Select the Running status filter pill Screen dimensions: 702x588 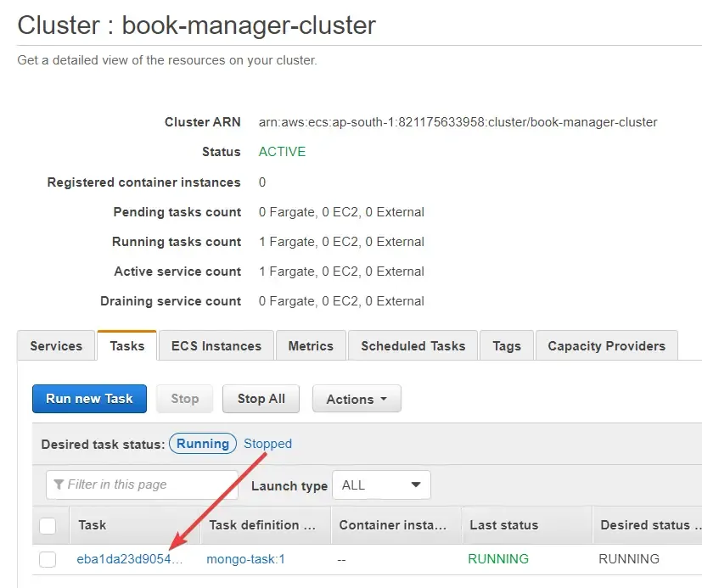click(203, 443)
